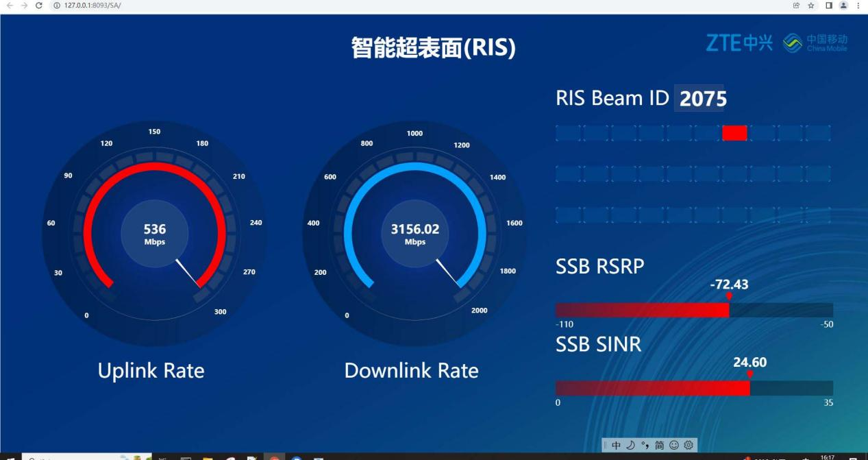Click the downlink gauge tick label 600
Screen dimensions: 868x460
(330, 177)
